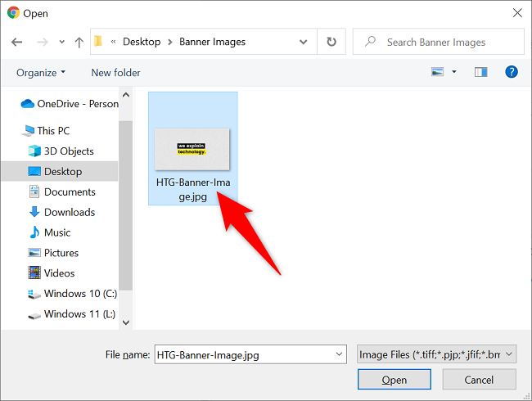Image resolution: width=532 pixels, height=401 pixels.
Task: Click the HTG-Banner-Image.jpg file name label
Action: [193, 190]
